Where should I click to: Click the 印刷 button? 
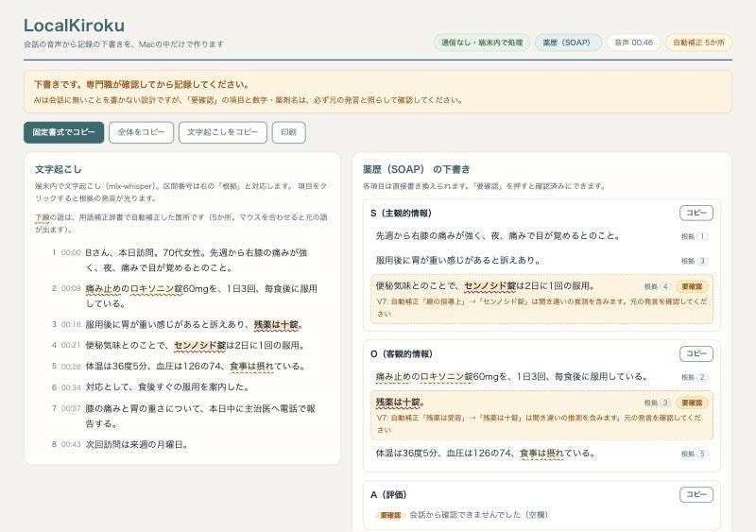pyautogui.click(x=289, y=132)
